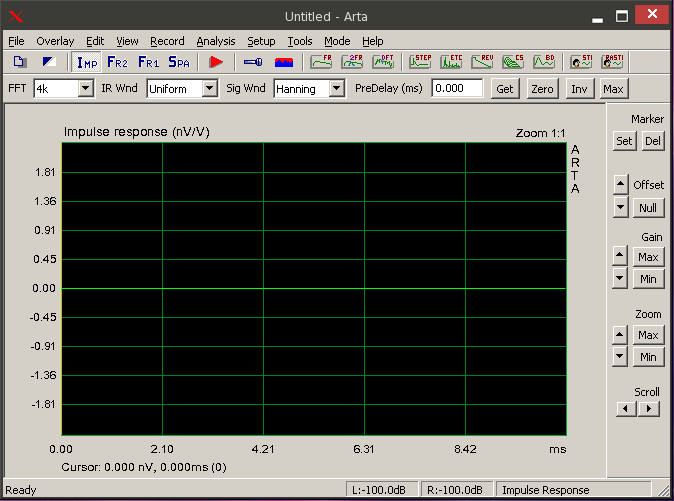Viewport: 674px width, 501px height.
Task: Decrease Gain with the down arrow
Action: click(619, 278)
